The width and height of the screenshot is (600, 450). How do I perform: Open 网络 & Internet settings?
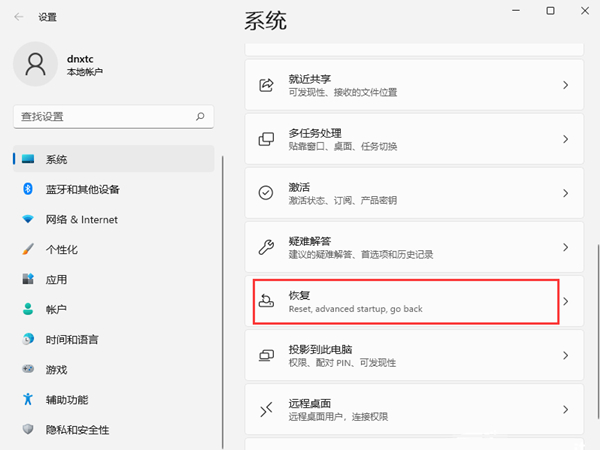tap(82, 219)
